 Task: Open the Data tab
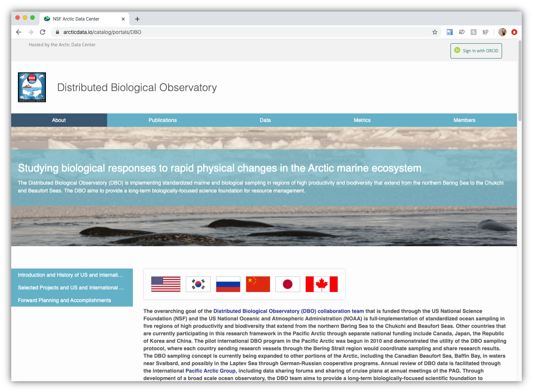pos(265,120)
